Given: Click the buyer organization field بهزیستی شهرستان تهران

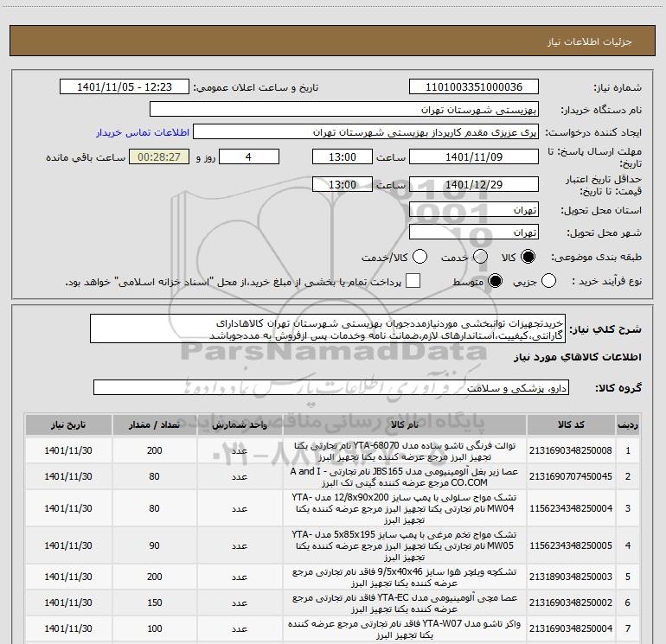Looking at the screenshot, I should pos(344,110).
